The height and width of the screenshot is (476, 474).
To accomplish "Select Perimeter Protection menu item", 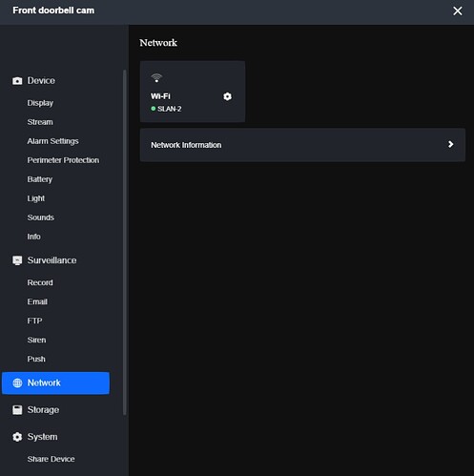I will [63, 160].
